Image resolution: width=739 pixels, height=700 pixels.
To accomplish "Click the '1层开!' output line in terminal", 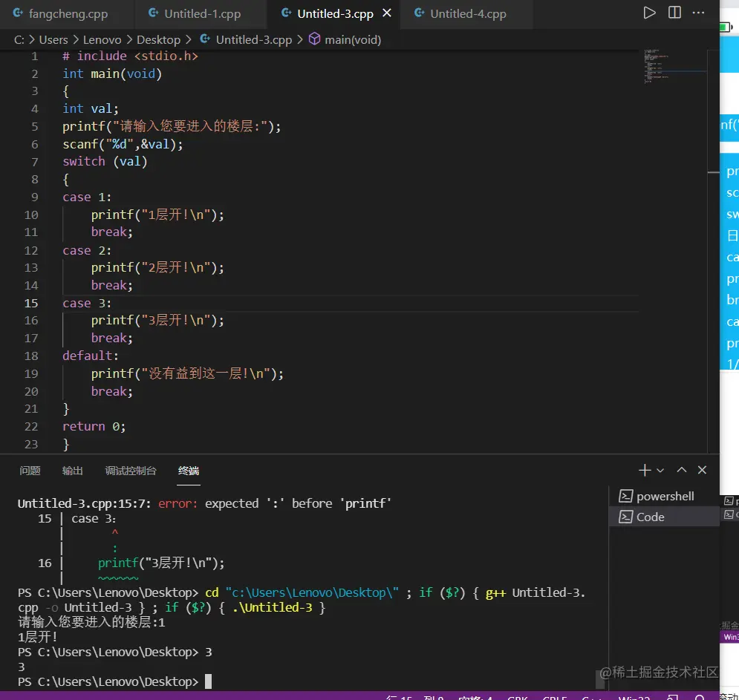I will point(38,638).
